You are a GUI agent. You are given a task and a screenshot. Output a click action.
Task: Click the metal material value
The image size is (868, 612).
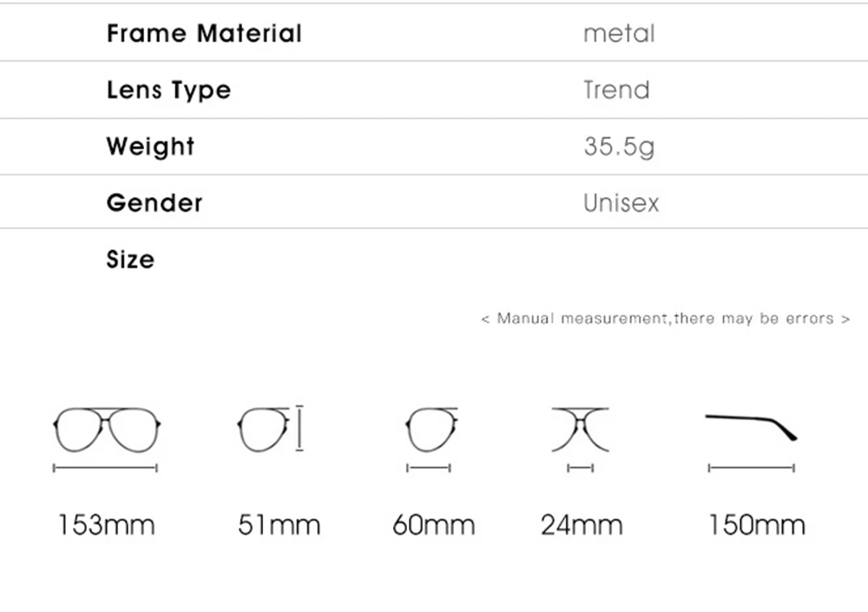tap(619, 34)
